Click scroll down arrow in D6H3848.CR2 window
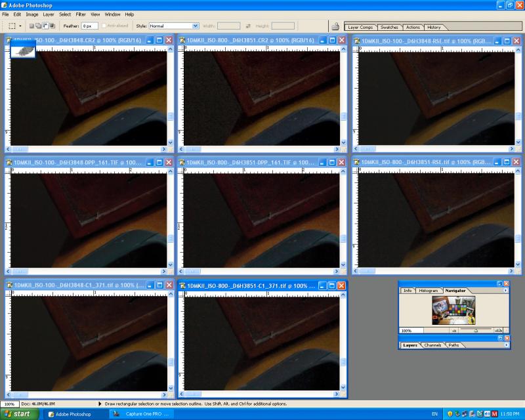 tap(171, 142)
